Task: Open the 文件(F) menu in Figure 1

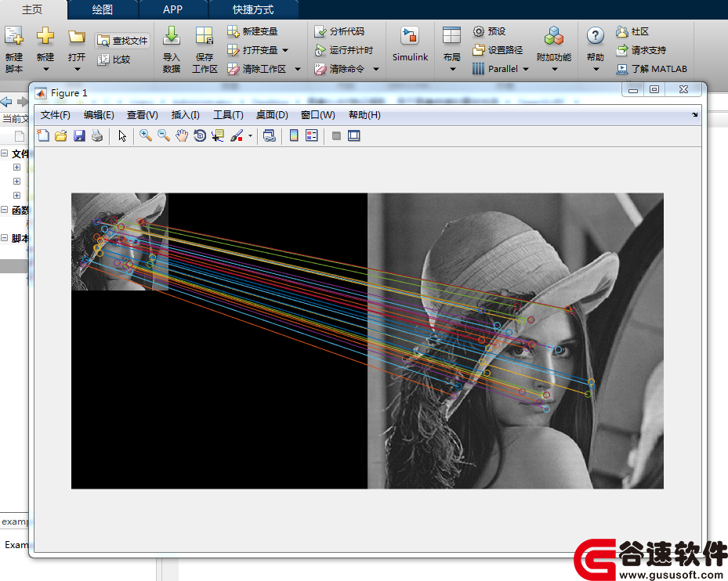Action: [56, 115]
